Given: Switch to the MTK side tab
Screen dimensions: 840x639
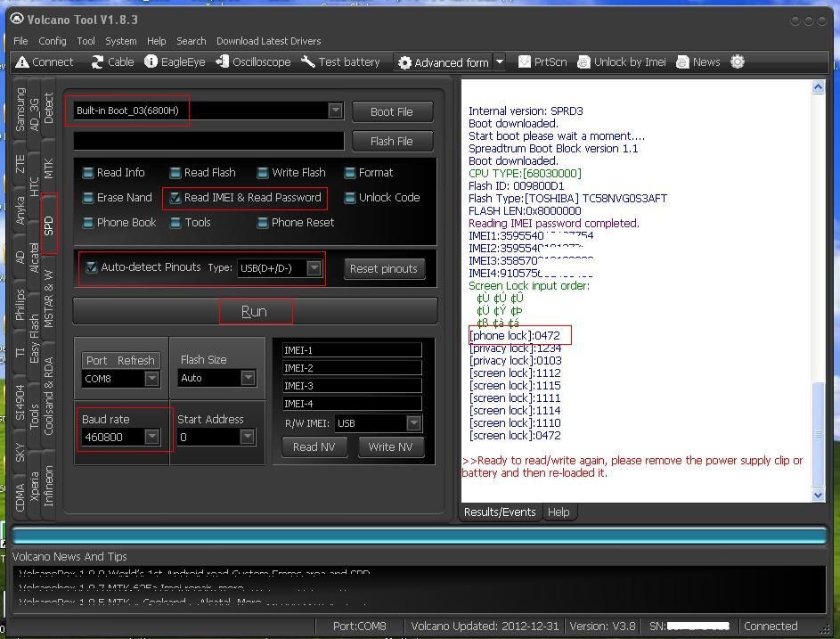Looking at the screenshot, I should 49,168.
